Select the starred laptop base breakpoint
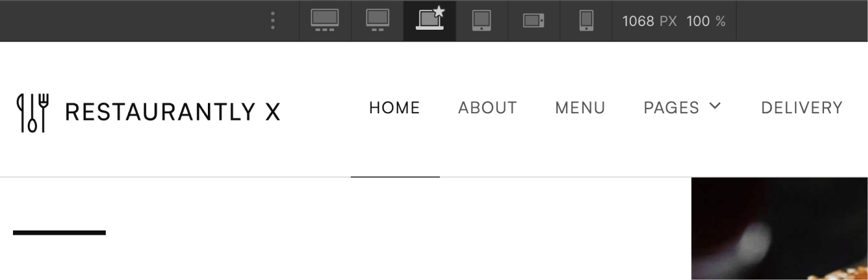 pyautogui.click(x=431, y=19)
